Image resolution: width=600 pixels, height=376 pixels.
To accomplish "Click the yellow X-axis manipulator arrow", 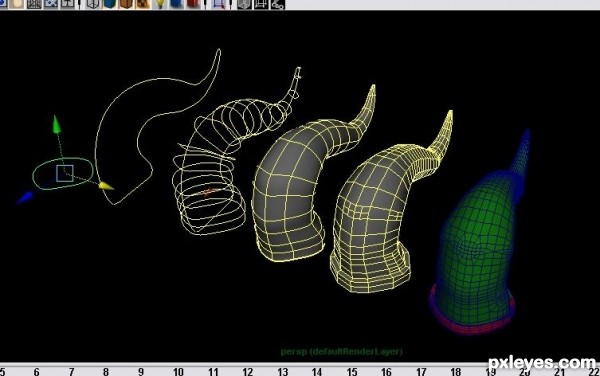I will pos(106,186).
